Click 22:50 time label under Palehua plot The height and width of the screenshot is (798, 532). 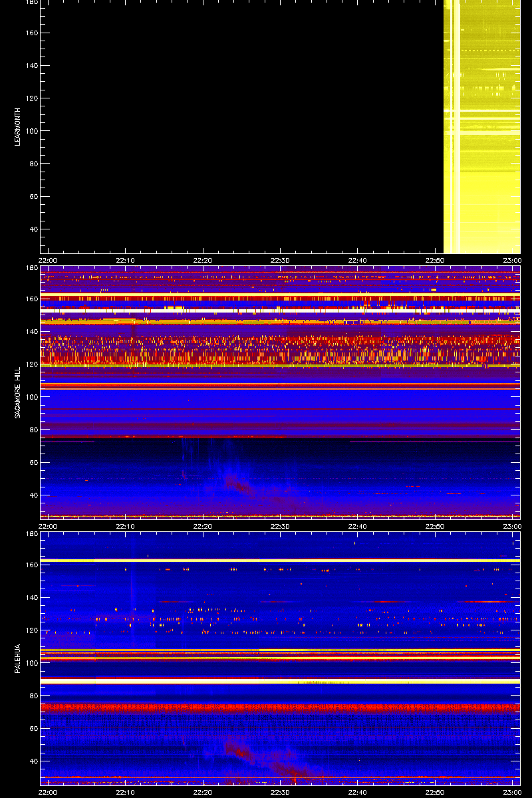[436, 792]
